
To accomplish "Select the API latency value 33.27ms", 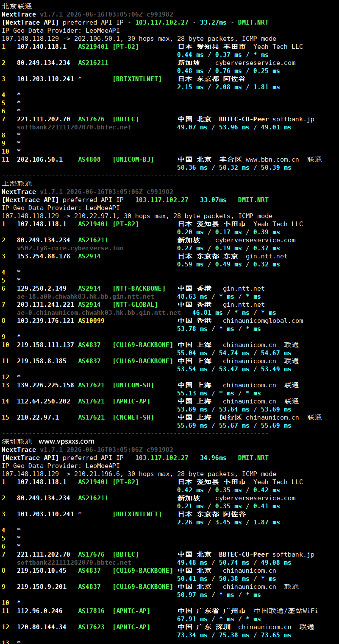I will pos(214,22).
